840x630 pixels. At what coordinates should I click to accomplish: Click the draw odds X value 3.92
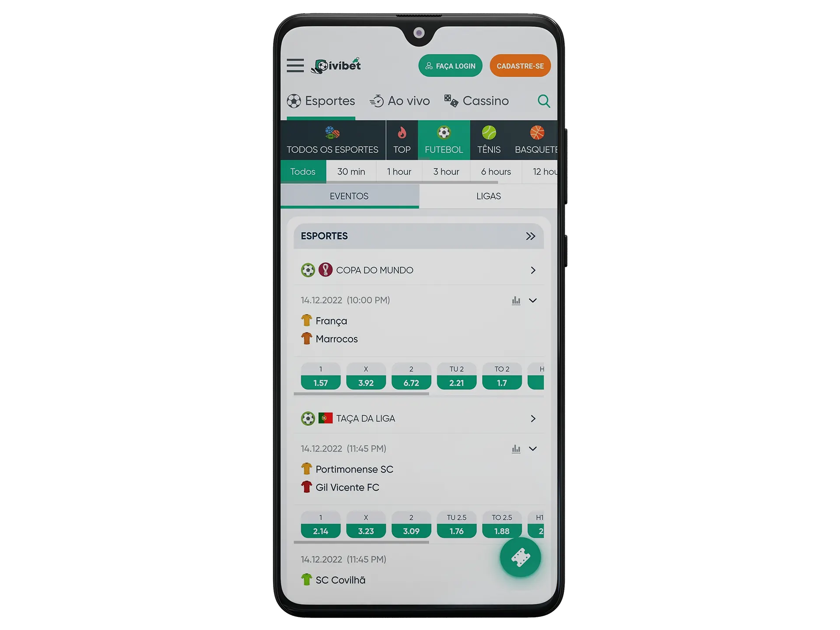364,381
